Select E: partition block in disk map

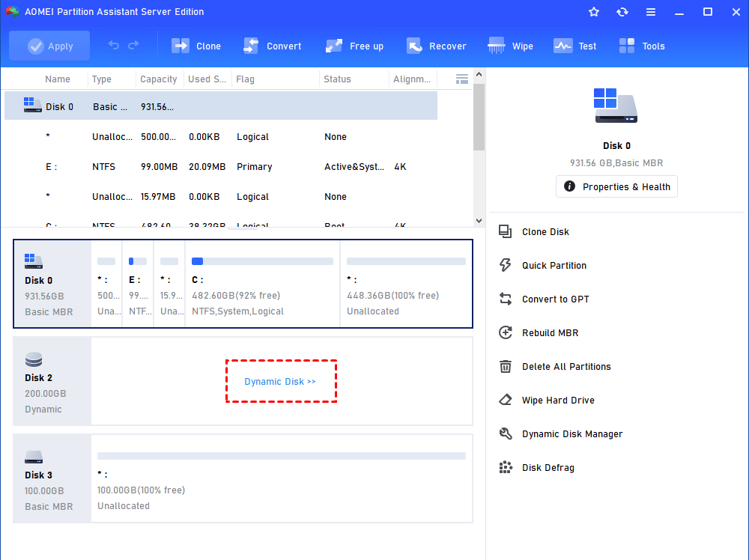click(138, 284)
